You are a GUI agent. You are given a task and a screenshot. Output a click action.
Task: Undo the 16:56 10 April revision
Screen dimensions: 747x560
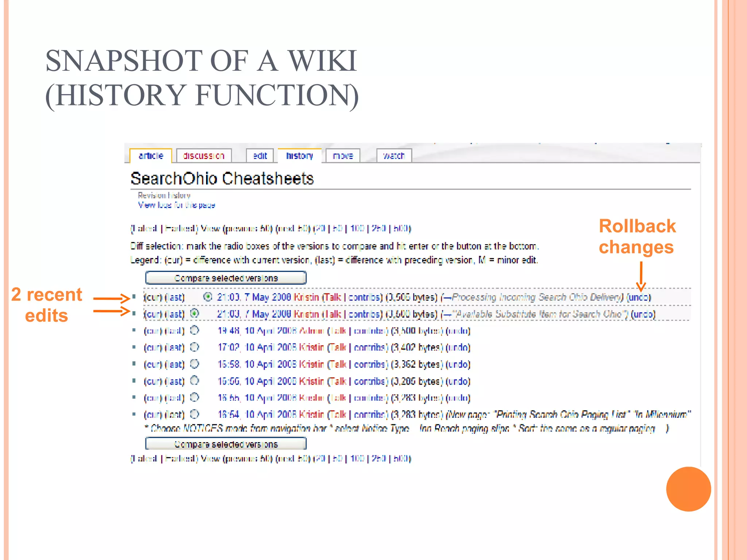coord(458,381)
